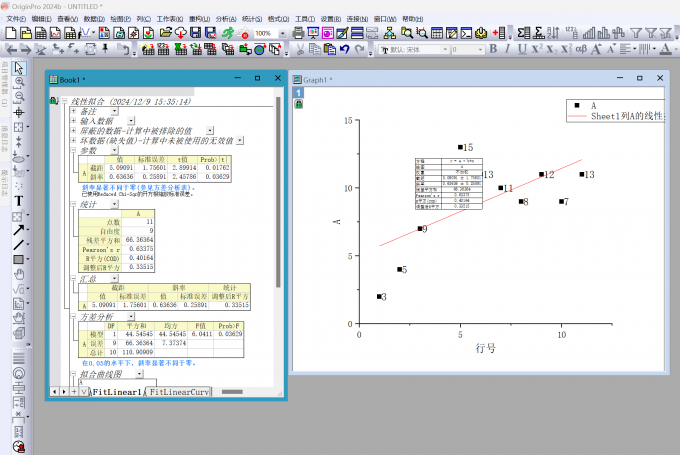
Task: Click the lock icon in the Graph1 window
Action: click(x=298, y=104)
